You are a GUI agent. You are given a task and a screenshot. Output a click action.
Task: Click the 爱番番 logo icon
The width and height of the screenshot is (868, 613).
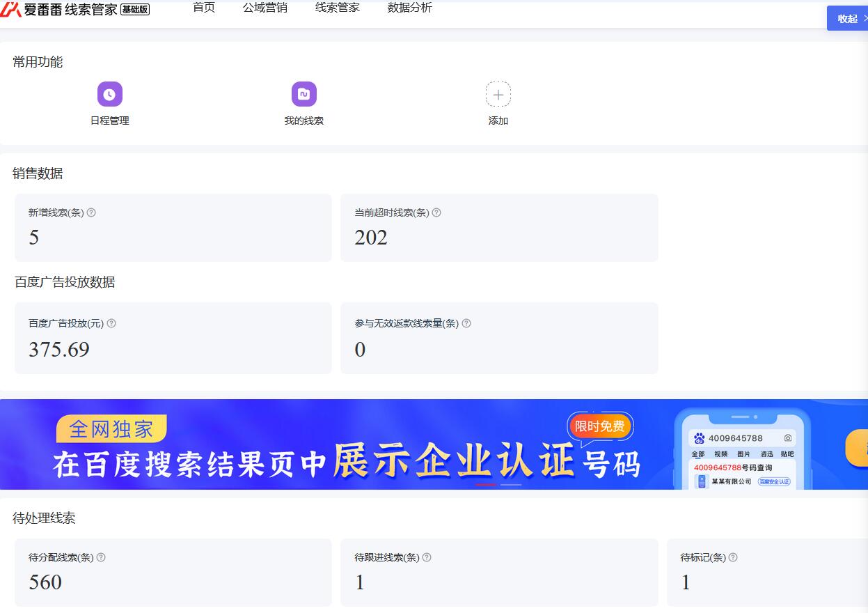[x=10, y=9]
